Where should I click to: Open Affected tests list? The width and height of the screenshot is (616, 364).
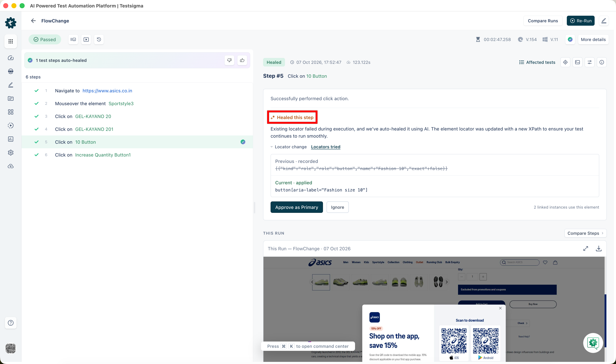(x=537, y=62)
